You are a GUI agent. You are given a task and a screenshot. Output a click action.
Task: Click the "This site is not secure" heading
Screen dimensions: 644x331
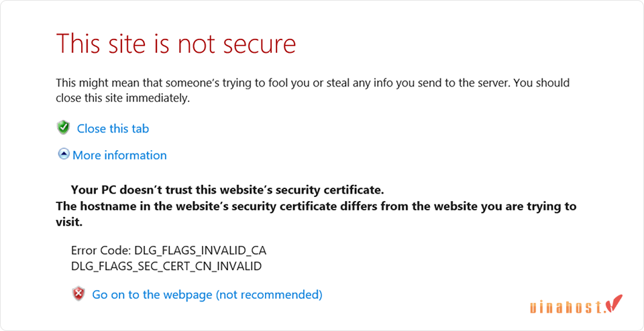point(176,42)
